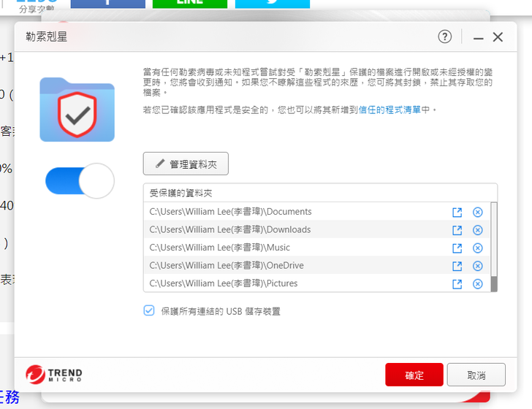532x409 pixels.
Task: Click the protected folder shield icon
Action: (77, 110)
